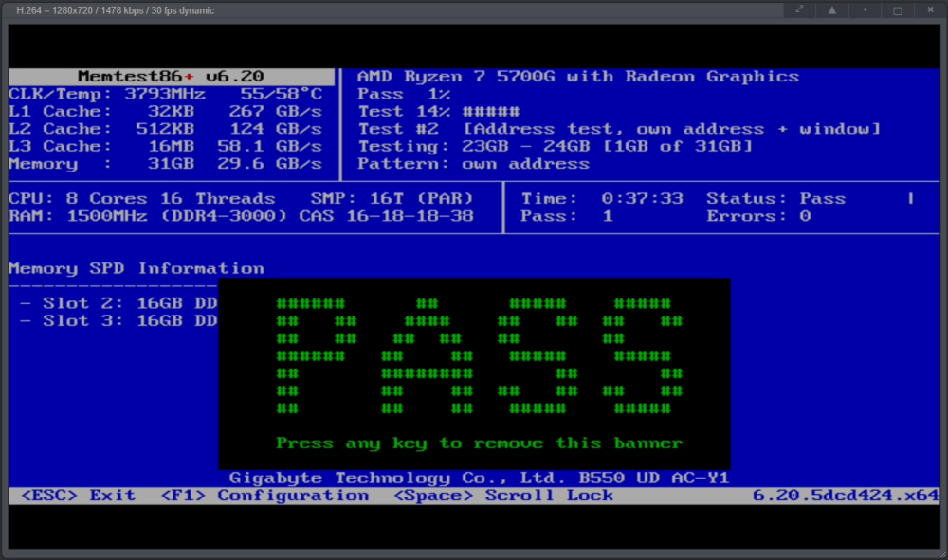Click the "Test #2" address test description
Image resolution: width=948 pixels, height=560 pixels.
tap(619, 129)
